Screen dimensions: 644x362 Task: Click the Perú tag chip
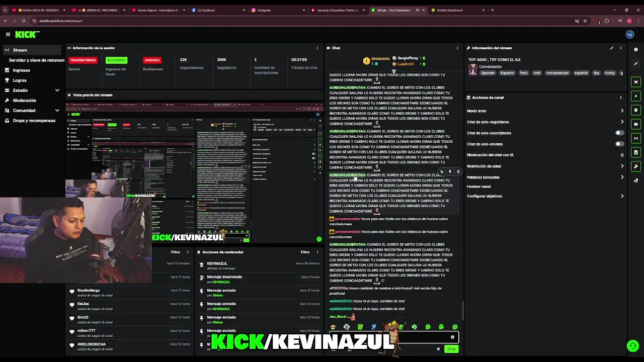pos(524,73)
